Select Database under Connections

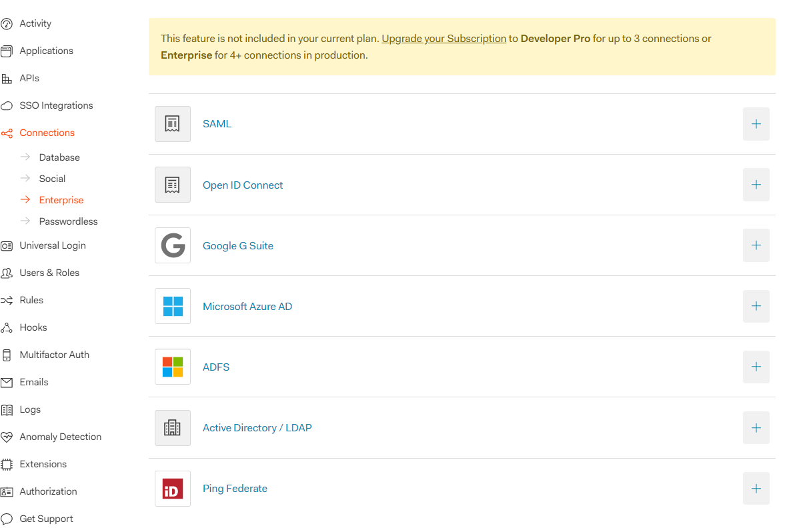click(x=59, y=157)
